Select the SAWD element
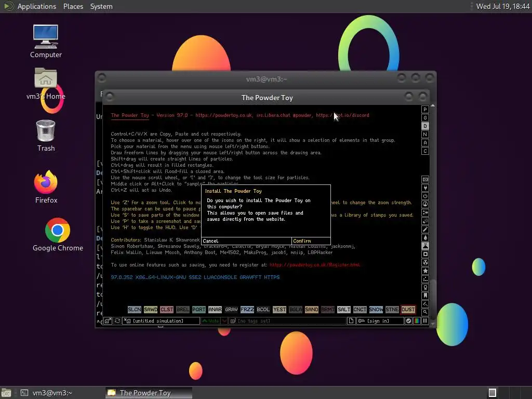 click(150, 310)
